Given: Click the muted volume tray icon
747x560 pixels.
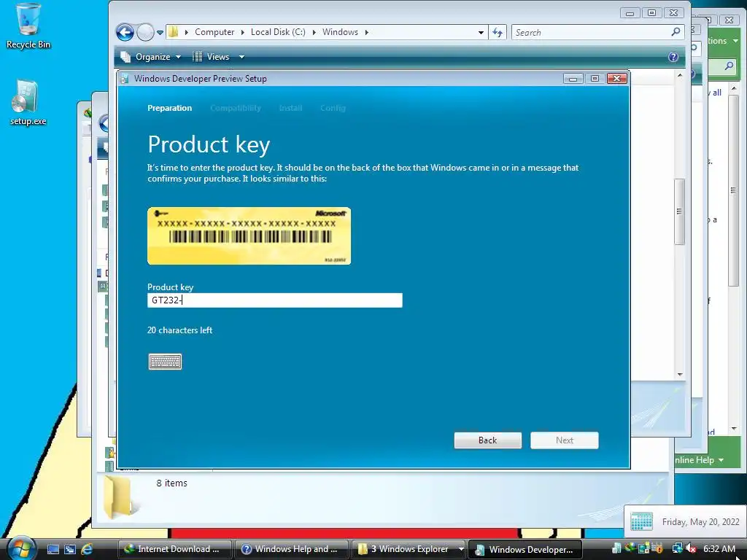Looking at the screenshot, I should [692, 548].
